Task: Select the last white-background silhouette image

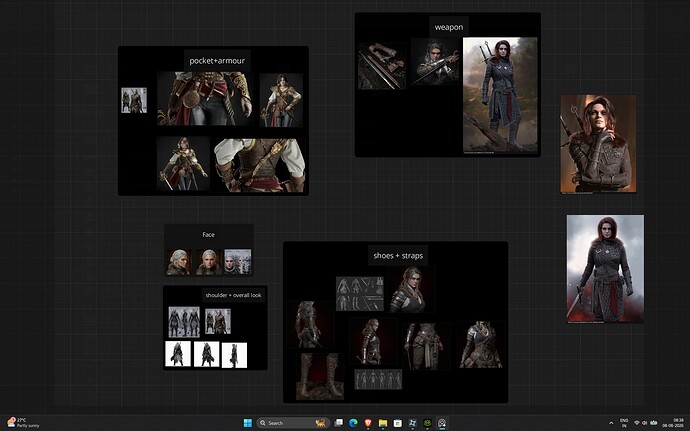Action: pyautogui.click(x=234, y=355)
